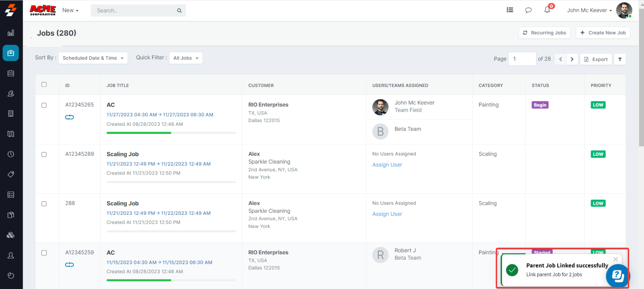
Task: Click Assign User link for job A12345289
Action: (387, 165)
